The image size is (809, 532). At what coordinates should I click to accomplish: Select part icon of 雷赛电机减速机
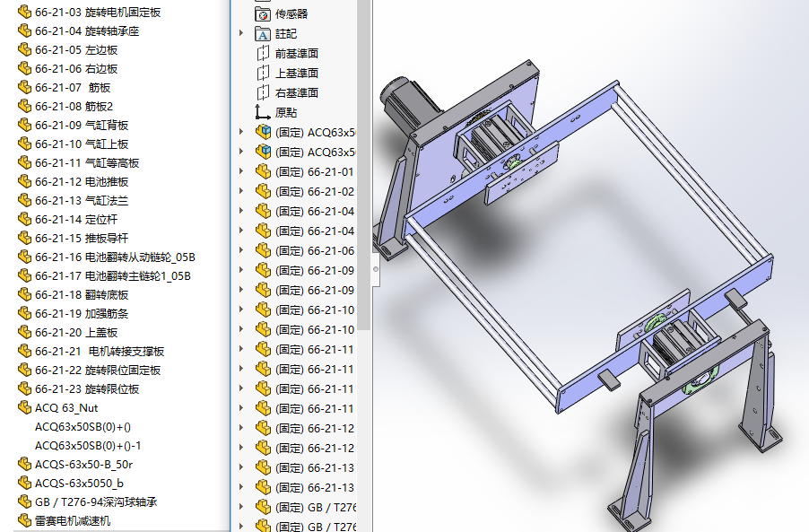[x=24, y=520]
